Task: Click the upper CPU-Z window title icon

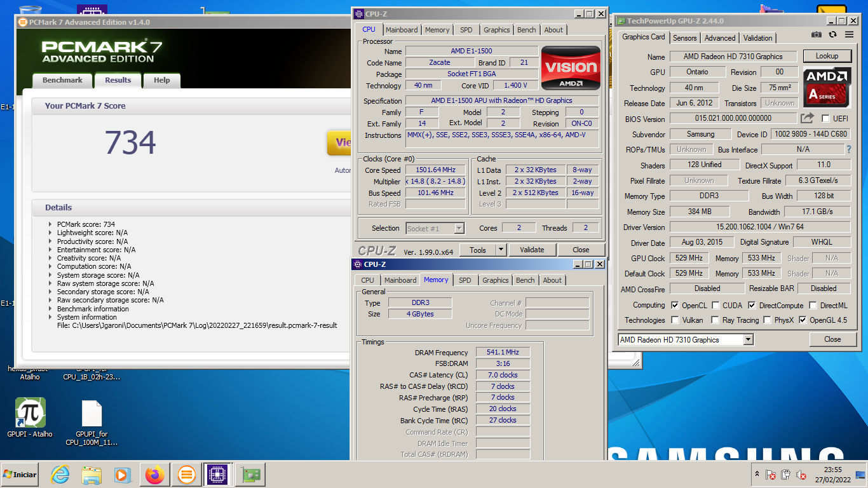Action: click(359, 14)
